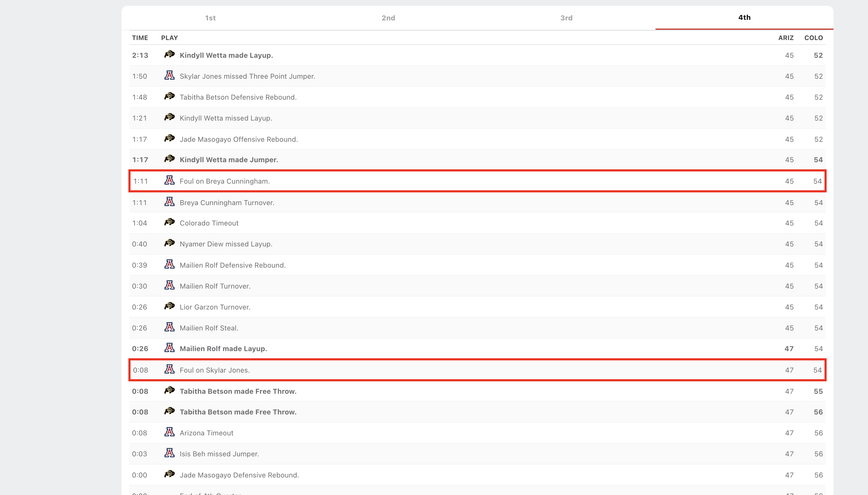The image size is (868, 495).
Task: Click Arizona logo beside Skylar Jones missed three
Action: tap(169, 76)
